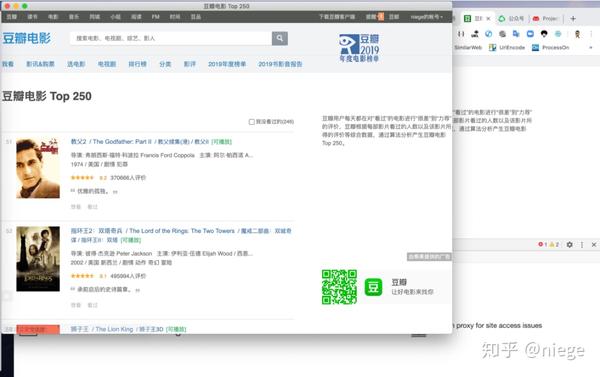Click the curly braces extension icon in Chrome
Viewport: 600px width, 377px height.
[461, 34]
